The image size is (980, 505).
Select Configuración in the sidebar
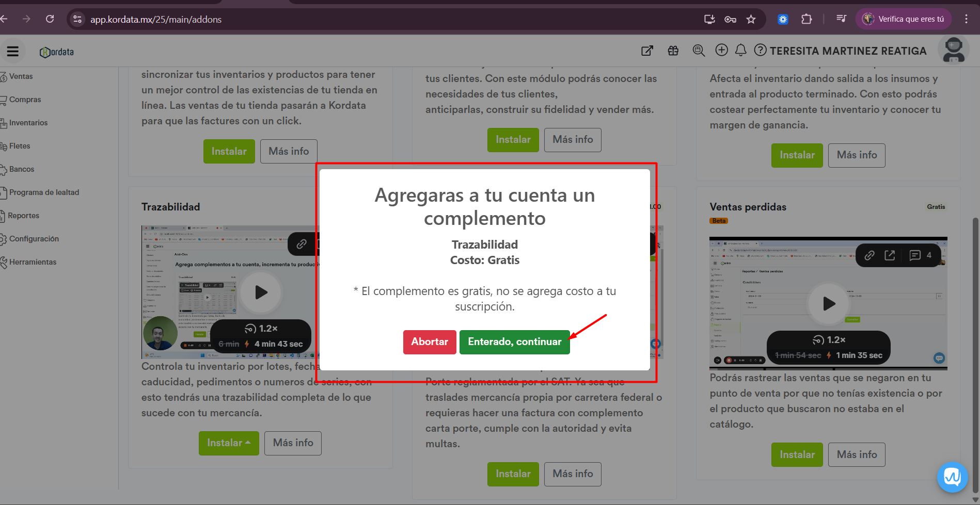click(x=34, y=239)
